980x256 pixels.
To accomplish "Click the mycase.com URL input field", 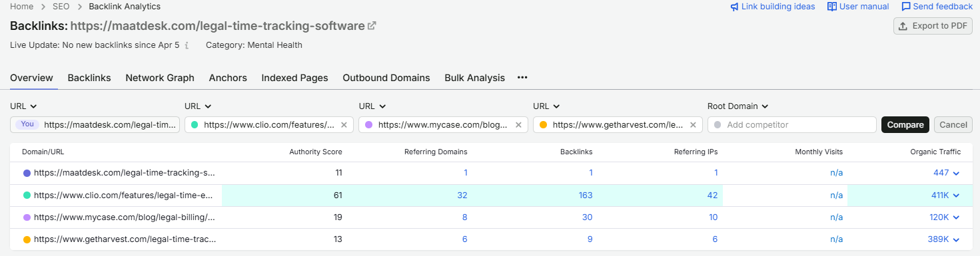I will click(x=444, y=125).
